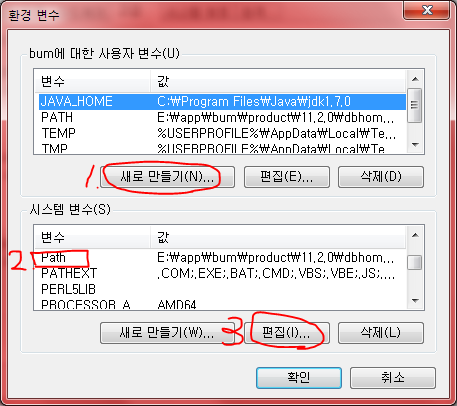Click the user variable 편집(E) button
The image size is (457, 406).
coord(287,177)
